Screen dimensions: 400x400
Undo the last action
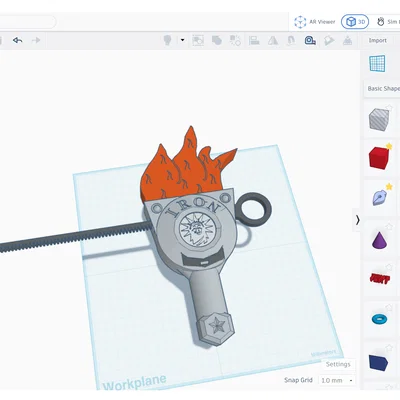[x=18, y=40]
